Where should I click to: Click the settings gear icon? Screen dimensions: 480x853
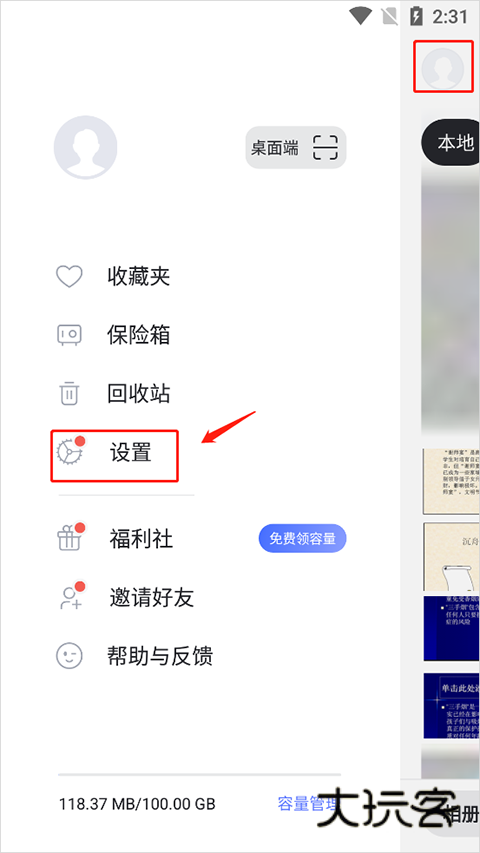pos(70,452)
